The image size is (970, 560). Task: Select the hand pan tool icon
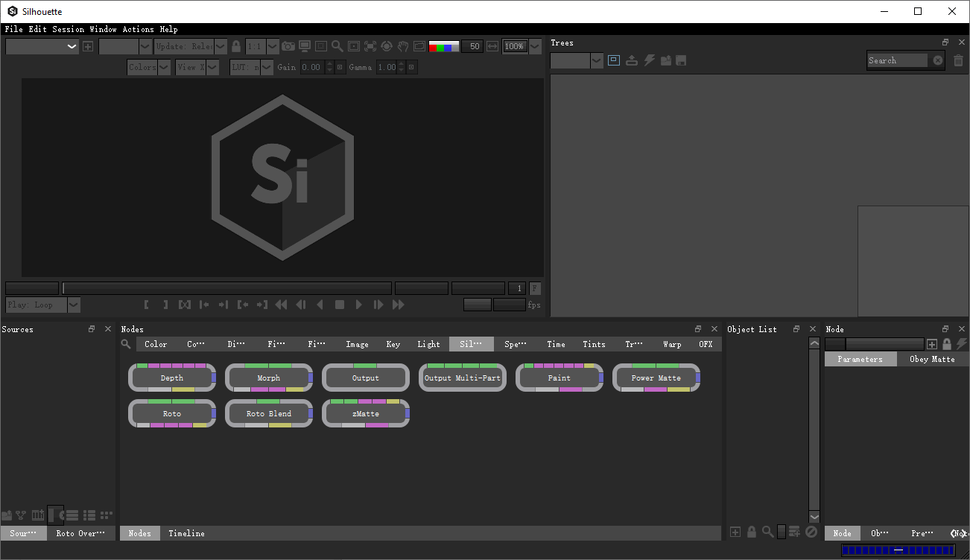coord(403,46)
